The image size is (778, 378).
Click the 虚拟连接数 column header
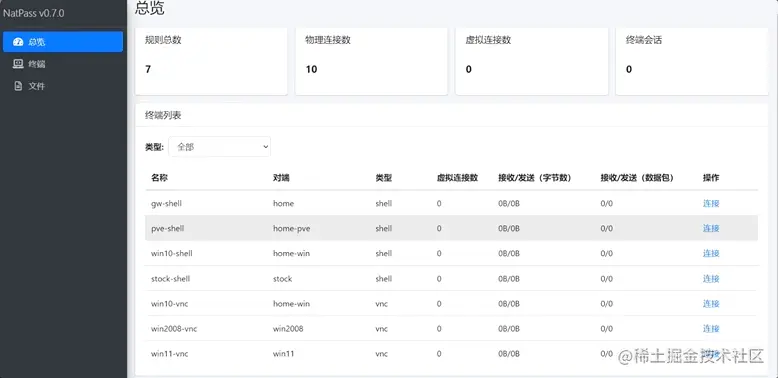pos(457,178)
